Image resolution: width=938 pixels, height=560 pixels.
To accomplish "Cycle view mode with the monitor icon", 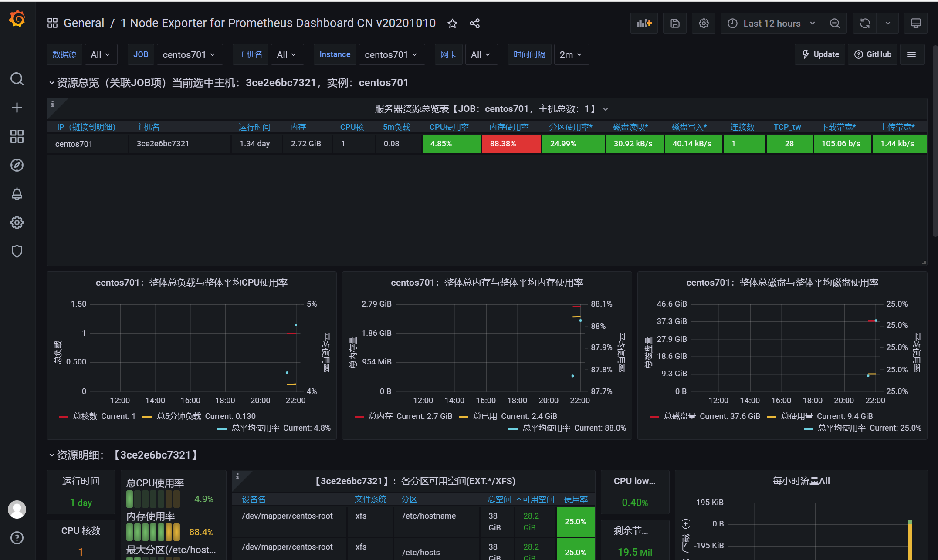I will (x=916, y=23).
